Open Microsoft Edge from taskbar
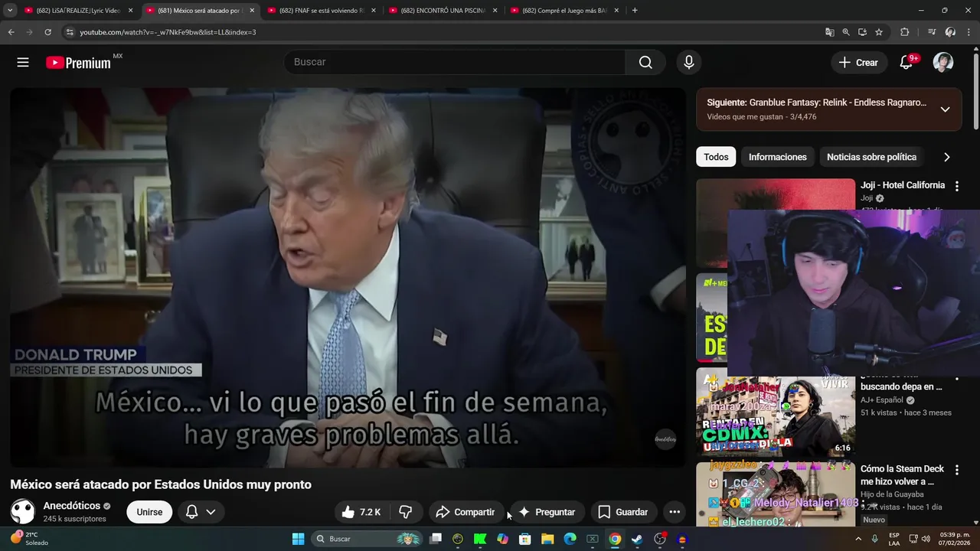 pos(570,539)
